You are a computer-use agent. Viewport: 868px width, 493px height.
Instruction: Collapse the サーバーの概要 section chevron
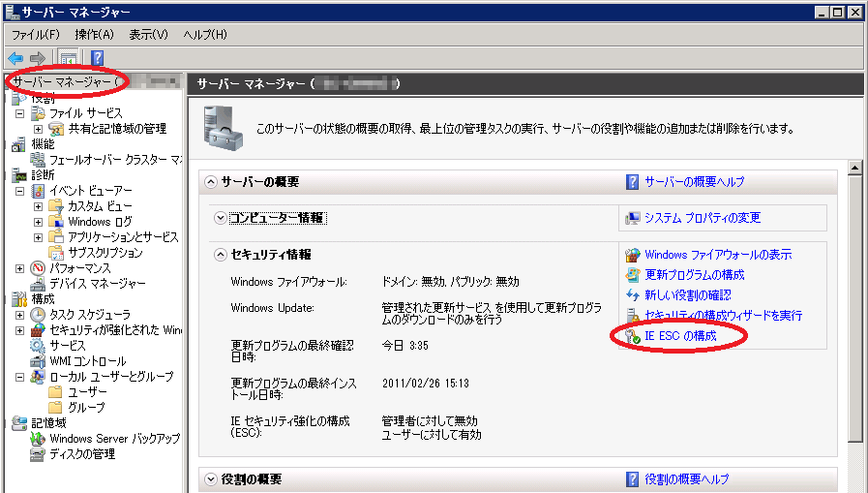pyautogui.click(x=211, y=182)
